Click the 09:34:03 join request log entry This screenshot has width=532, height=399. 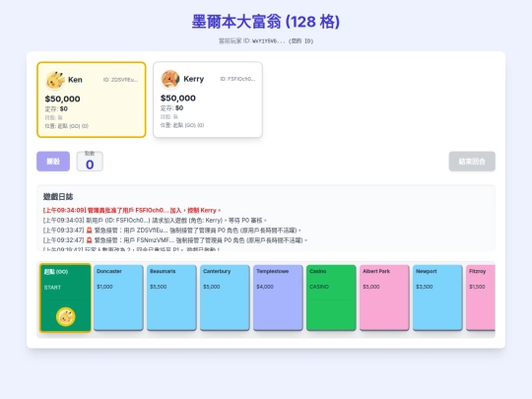pos(155,221)
